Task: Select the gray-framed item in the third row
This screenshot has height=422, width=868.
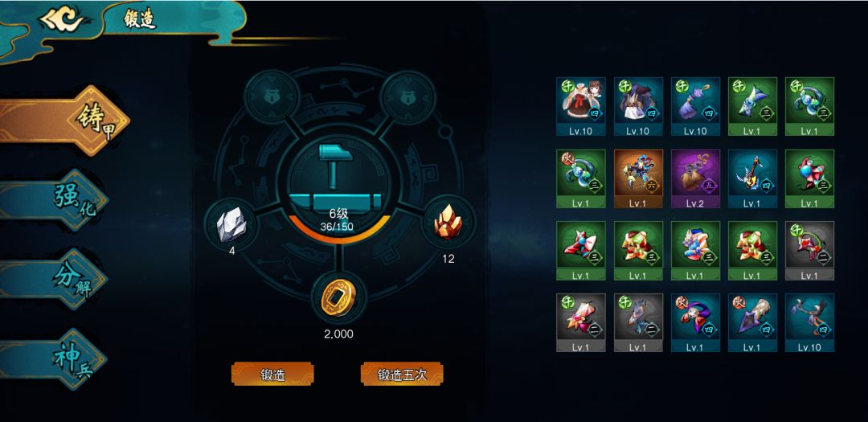Action: [809, 250]
